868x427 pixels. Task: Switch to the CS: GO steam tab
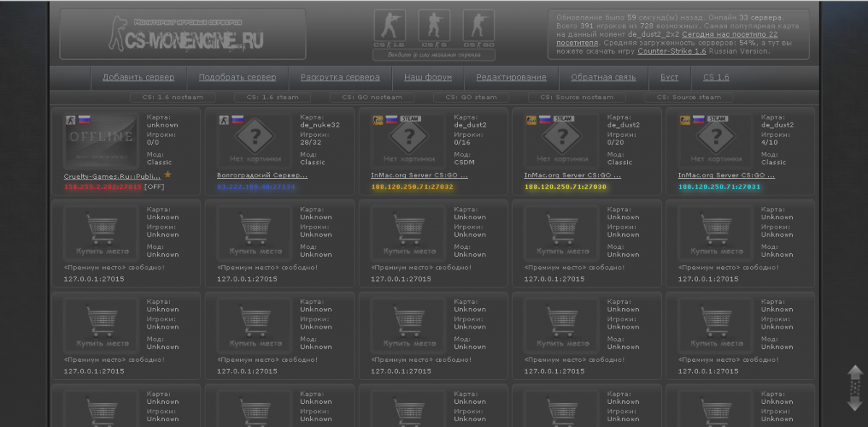[471, 97]
